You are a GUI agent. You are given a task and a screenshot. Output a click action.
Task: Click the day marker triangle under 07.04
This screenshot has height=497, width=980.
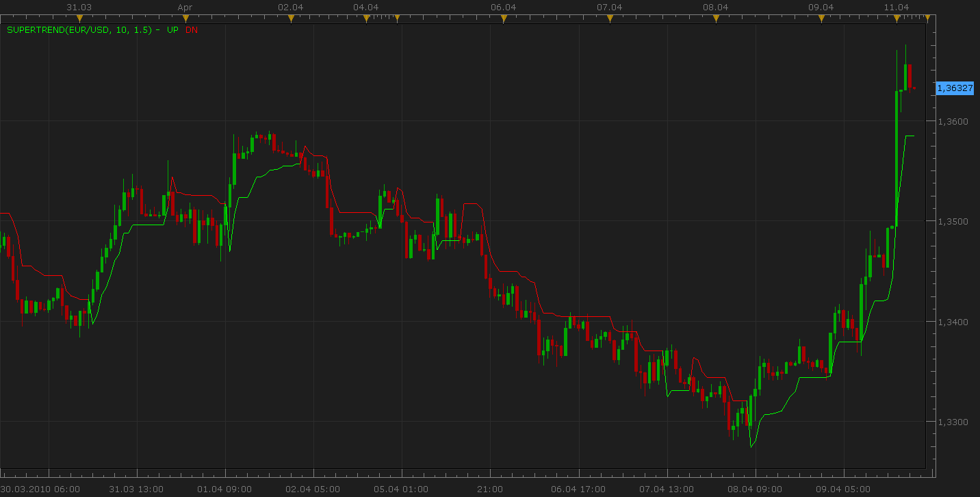[610, 18]
